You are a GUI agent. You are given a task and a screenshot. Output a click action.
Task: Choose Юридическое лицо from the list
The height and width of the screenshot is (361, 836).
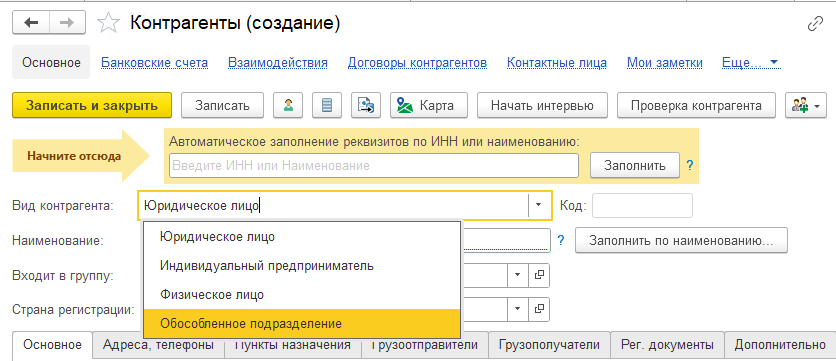pyautogui.click(x=302, y=237)
